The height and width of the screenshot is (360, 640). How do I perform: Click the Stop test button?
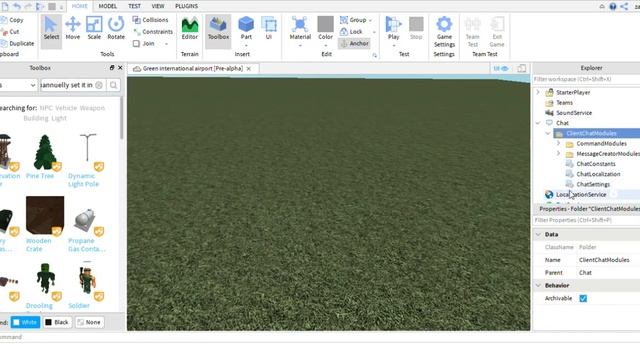[x=416, y=29]
